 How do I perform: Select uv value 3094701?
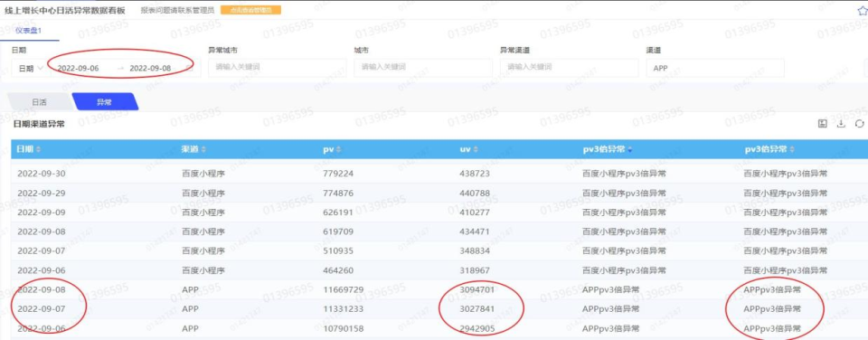(476, 289)
